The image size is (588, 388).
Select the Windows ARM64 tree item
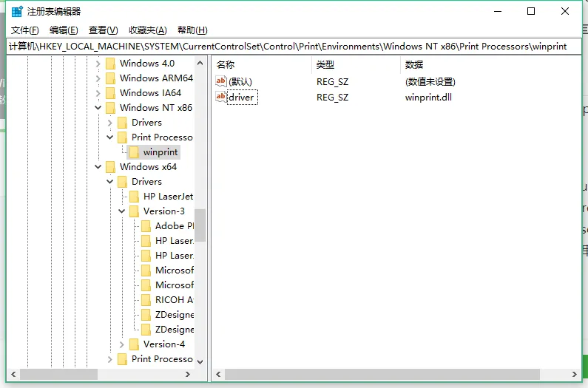click(155, 78)
